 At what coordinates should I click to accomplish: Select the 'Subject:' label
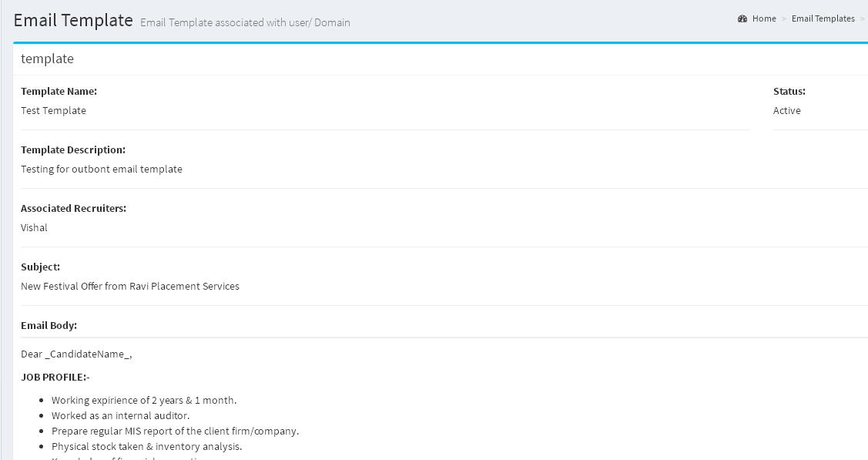[40, 267]
